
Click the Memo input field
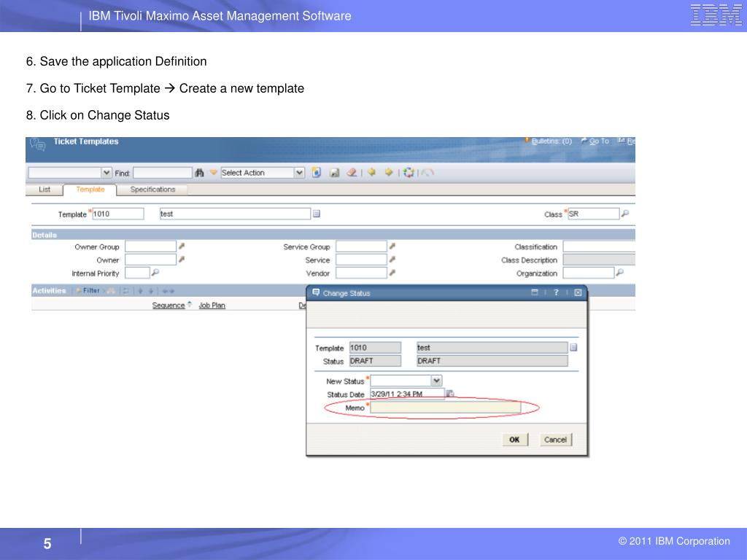[x=446, y=407]
